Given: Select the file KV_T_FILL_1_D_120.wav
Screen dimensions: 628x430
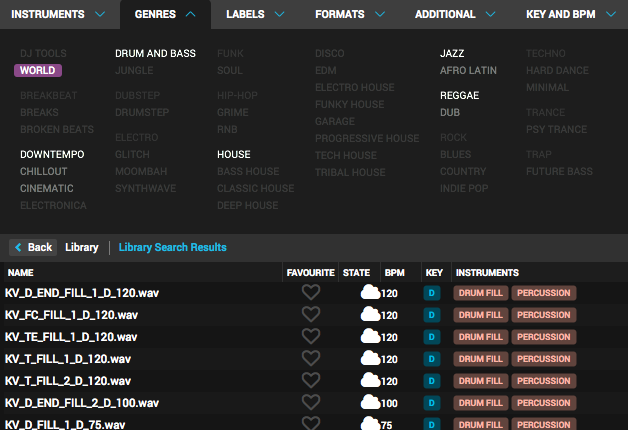Looking at the screenshot, I should [x=68, y=359].
